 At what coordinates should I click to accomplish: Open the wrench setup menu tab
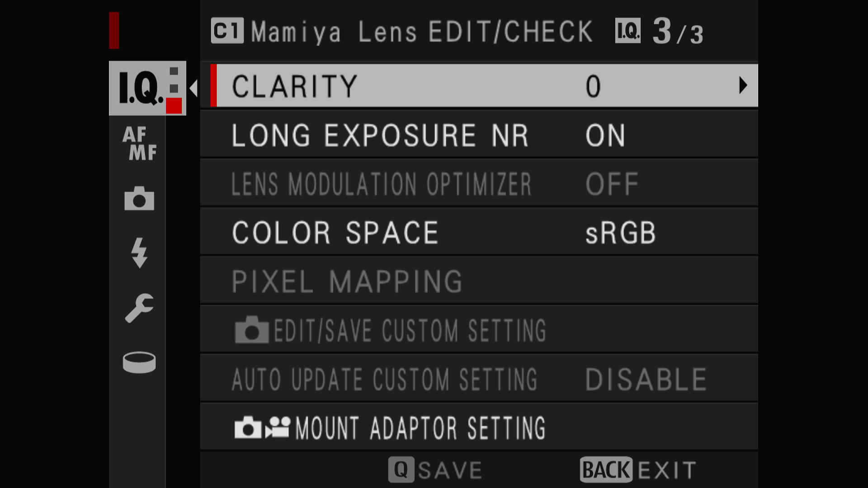pyautogui.click(x=139, y=308)
